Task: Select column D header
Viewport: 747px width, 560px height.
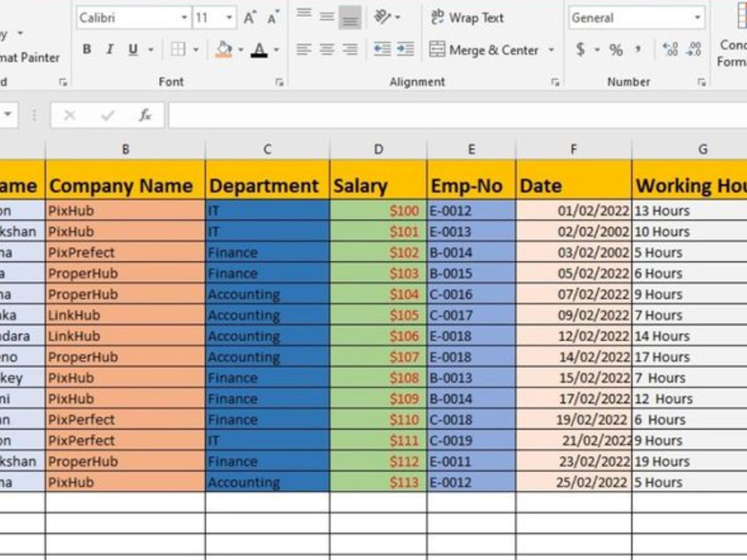Action: click(378, 149)
